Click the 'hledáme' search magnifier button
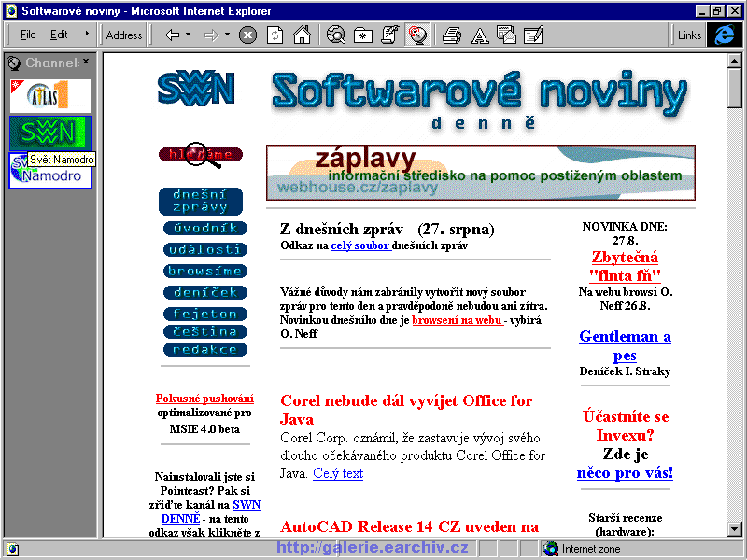This screenshot has width=747, height=560. click(201, 155)
